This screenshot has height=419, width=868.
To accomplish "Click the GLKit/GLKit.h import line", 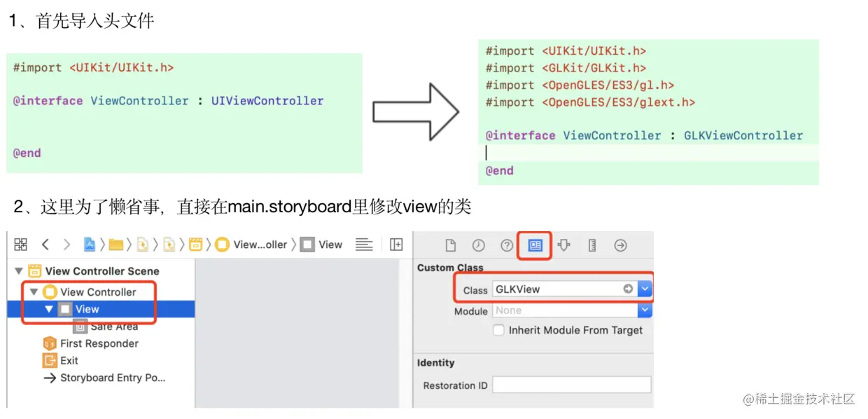I will pos(566,68).
